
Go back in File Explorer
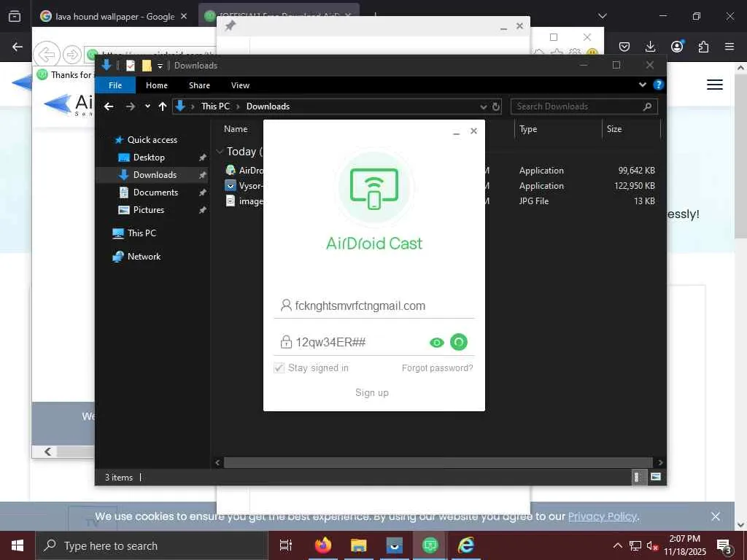(109, 106)
